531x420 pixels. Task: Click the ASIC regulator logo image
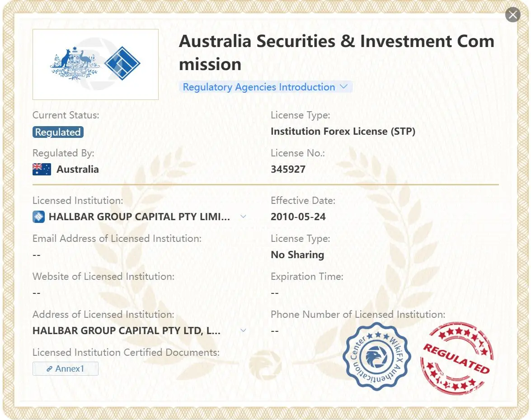[x=95, y=64]
